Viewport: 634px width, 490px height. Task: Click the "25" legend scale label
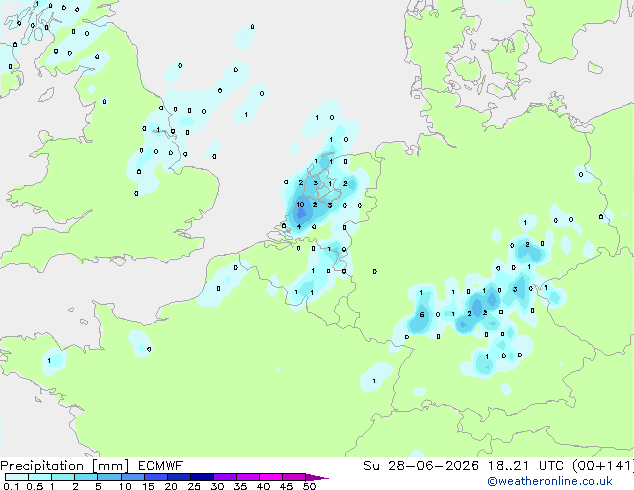(194, 486)
